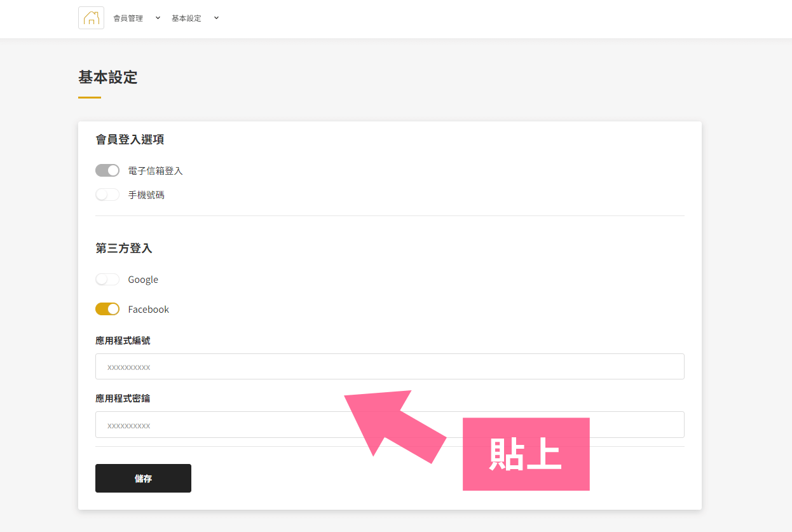
Task: Click the Facebook label text
Action: [149, 310]
